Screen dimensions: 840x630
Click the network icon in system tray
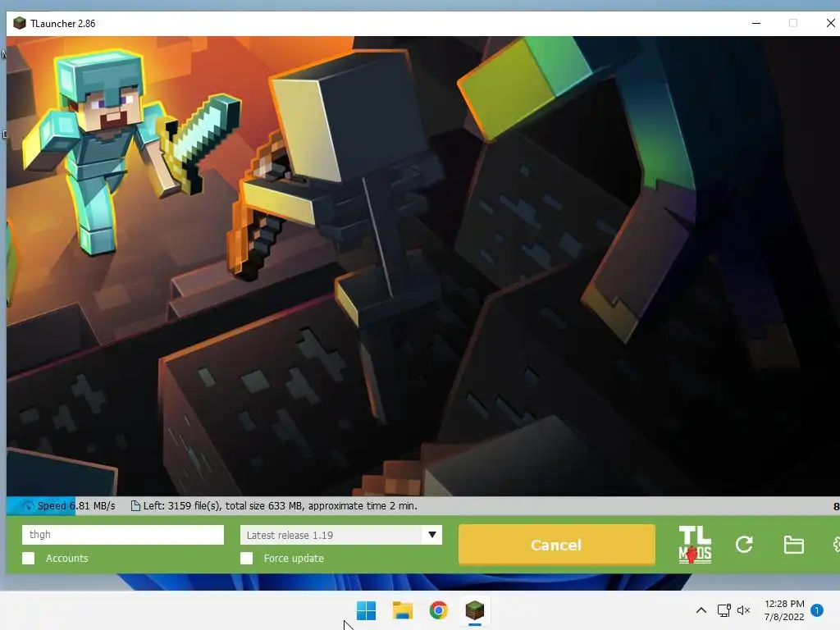(724, 610)
